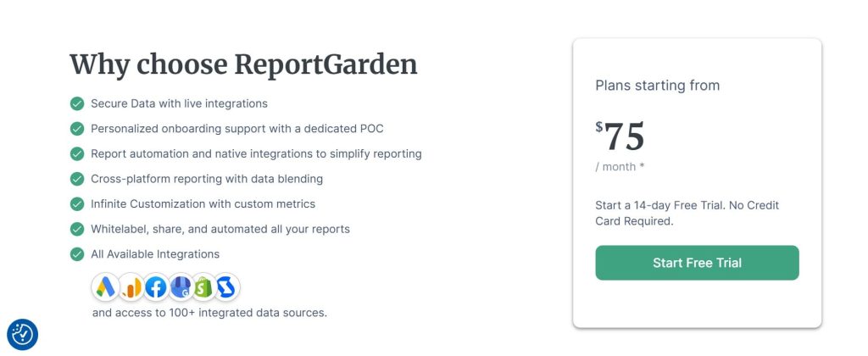Start the free trial
The image size is (868, 356).
tap(697, 263)
